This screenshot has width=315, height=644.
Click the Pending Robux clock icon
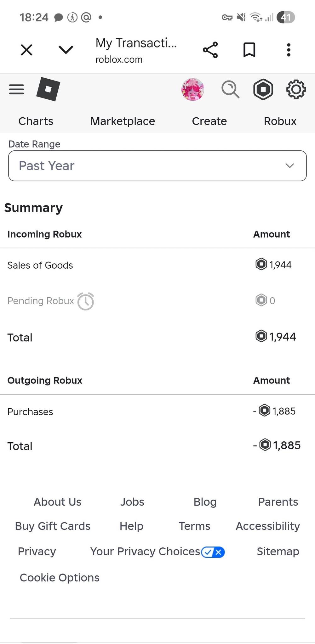(86, 301)
